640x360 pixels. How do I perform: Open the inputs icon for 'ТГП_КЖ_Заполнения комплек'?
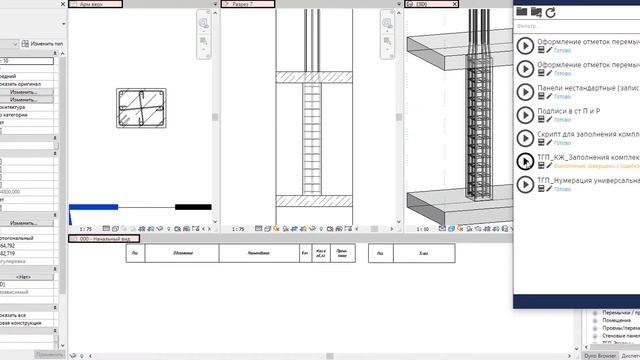point(541,166)
